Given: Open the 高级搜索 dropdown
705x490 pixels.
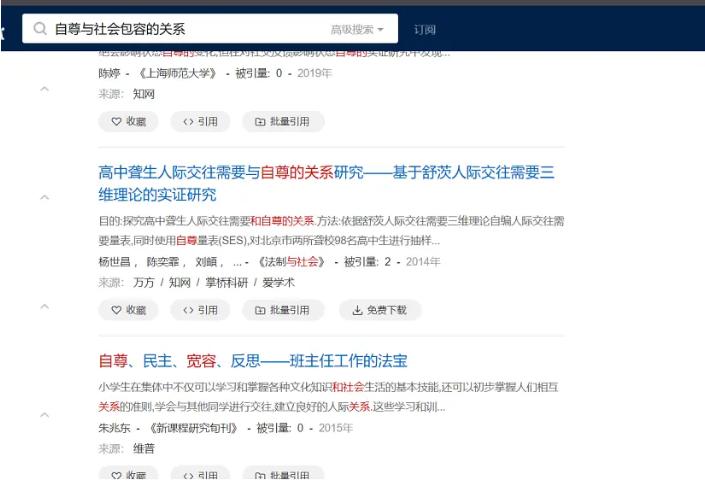Looking at the screenshot, I should click(x=357, y=30).
